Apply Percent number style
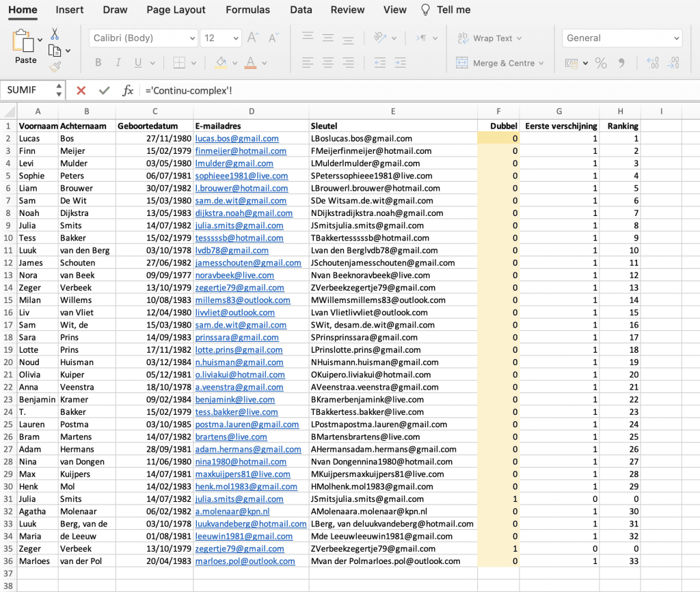The height and width of the screenshot is (592, 700). coord(600,63)
